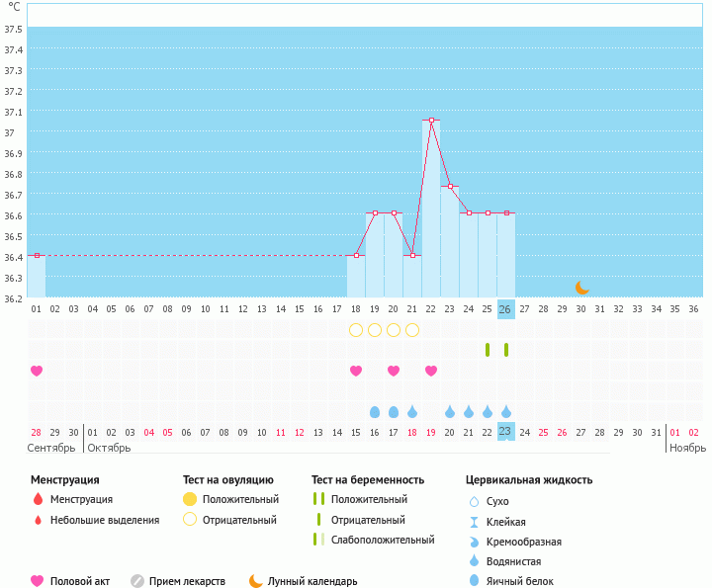Click the heart icon on cycle day 22
The height and width of the screenshot is (588, 712).
tap(431, 371)
